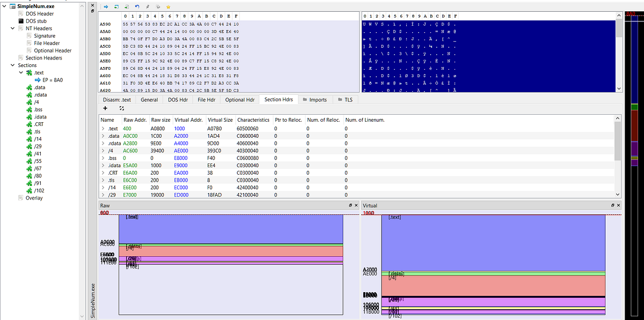The width and height of the screenshot is (644, 320).
Task: Collapse the .text tree node
Action: pos(22,73)
